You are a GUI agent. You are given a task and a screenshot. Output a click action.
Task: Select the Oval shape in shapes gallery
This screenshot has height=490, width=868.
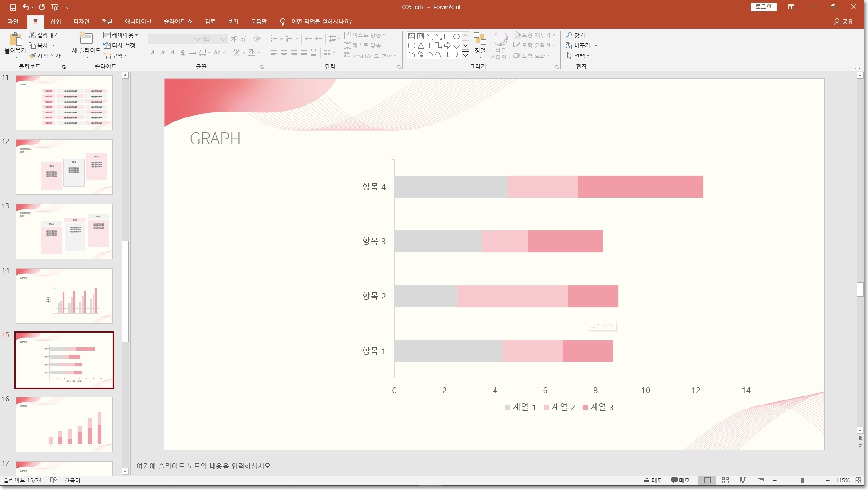tap(456, 36)
